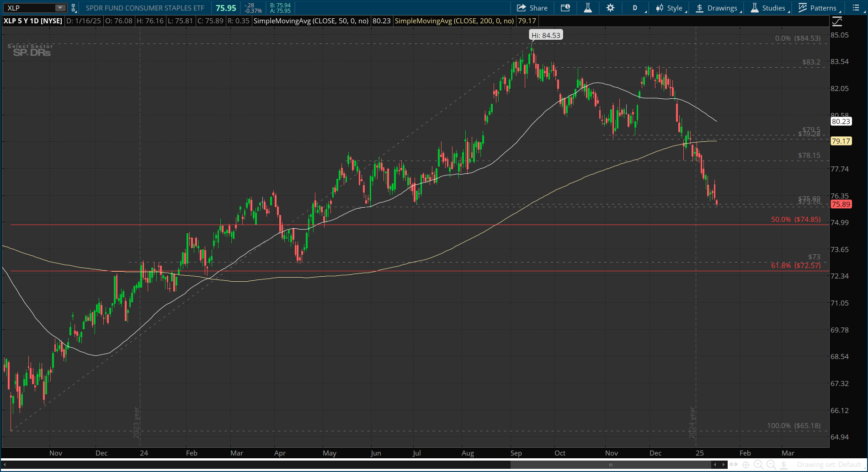Click the $73 price level label

tap(814, 257)
